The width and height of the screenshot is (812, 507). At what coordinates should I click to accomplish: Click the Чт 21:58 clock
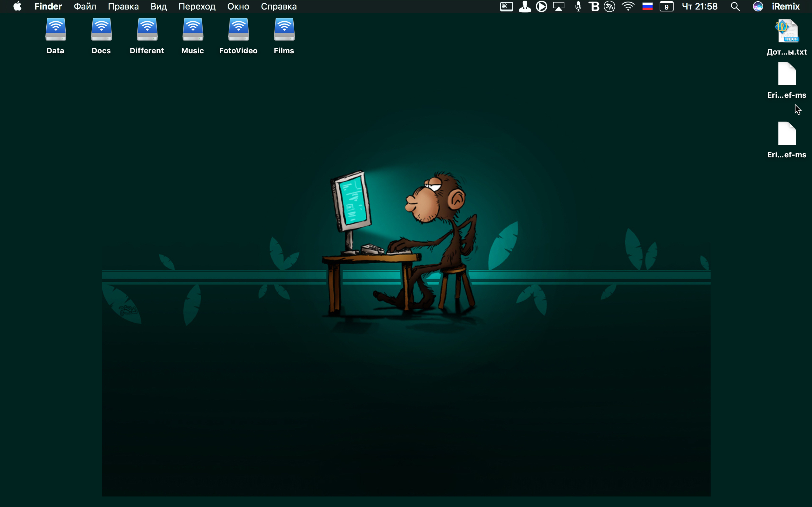tap(700, 6)
